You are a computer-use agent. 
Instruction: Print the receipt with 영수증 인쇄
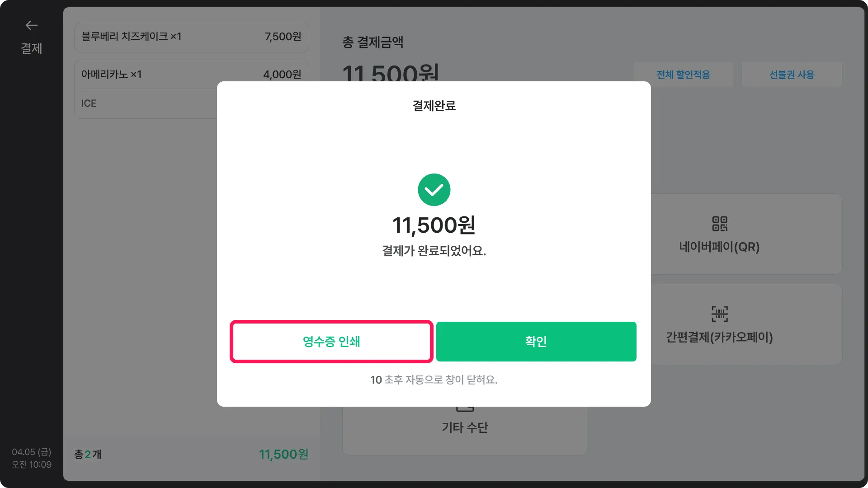[x=331, y=342]
